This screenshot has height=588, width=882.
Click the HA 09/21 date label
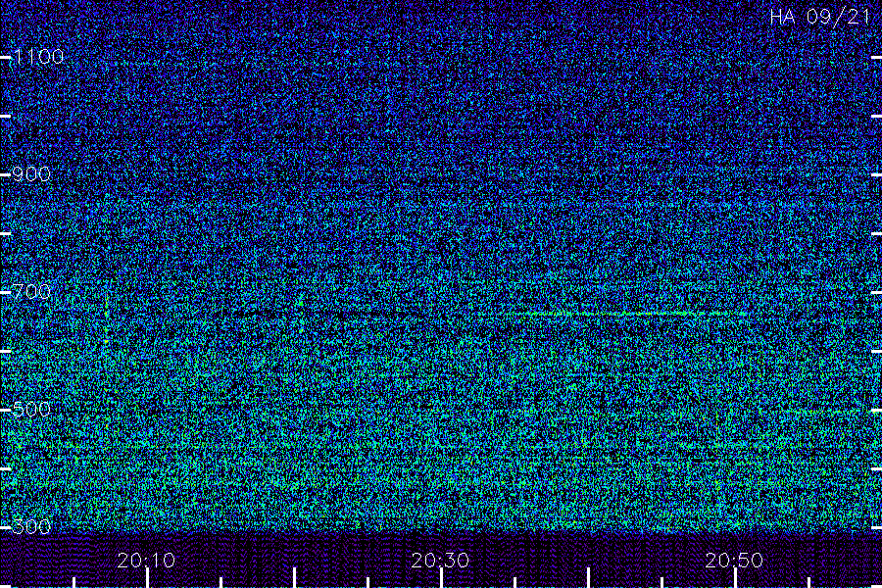tap(820, 17)
